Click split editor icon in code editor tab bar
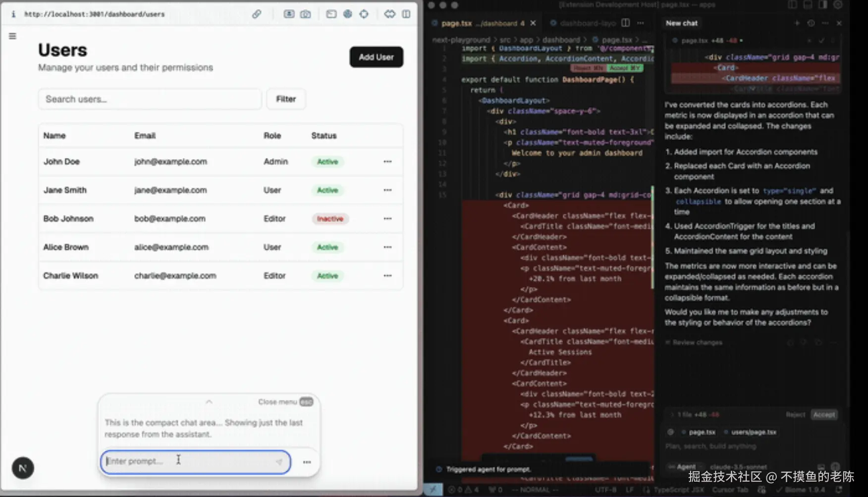 pyautogui.click(x=626, y=23)
